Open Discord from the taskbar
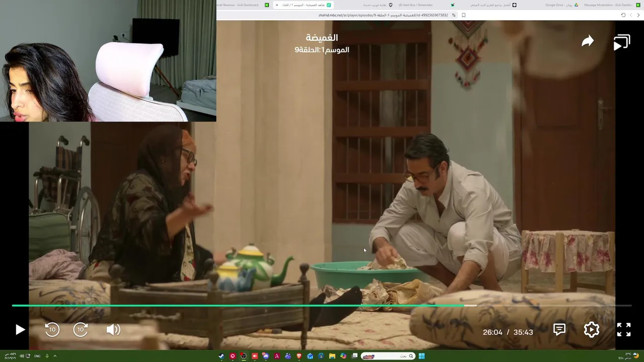644x362 pixels. [x=266, y=356]
